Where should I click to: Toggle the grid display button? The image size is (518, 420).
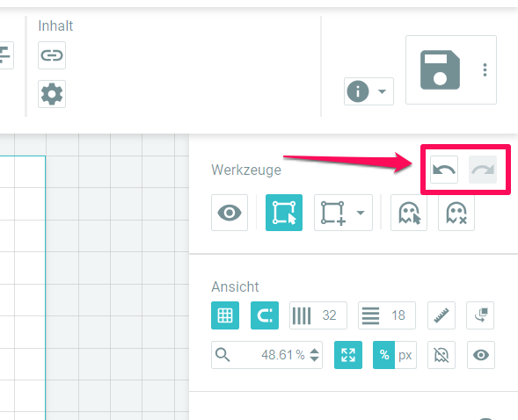[x=225, y=315]
